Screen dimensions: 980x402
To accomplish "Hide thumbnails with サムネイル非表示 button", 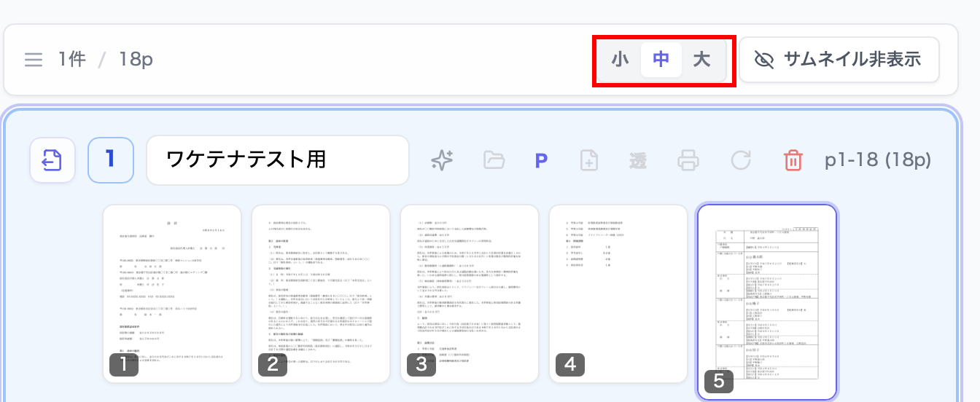I will [x=839, y=60].
